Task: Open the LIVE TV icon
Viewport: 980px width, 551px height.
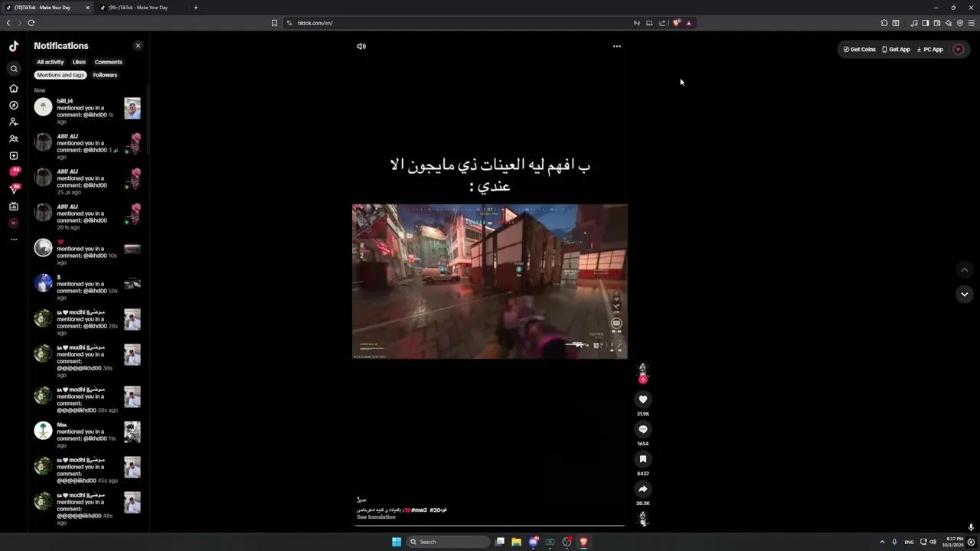Action: (14, 206)
